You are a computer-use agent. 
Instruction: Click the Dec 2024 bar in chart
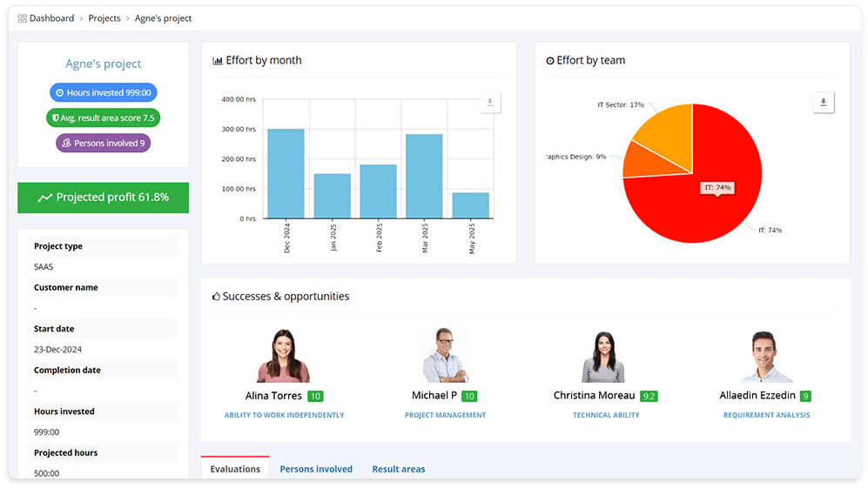click(x=286, y=173)
